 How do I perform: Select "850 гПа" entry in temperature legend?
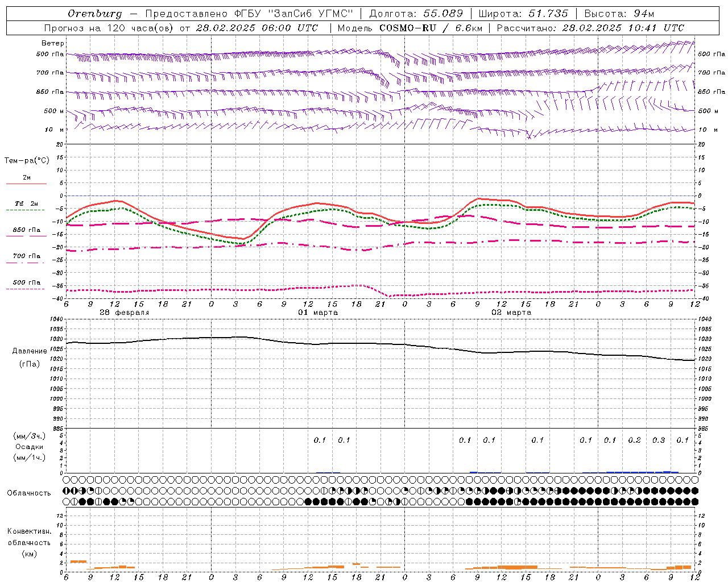pyautogui.click(x=26, y=230)
